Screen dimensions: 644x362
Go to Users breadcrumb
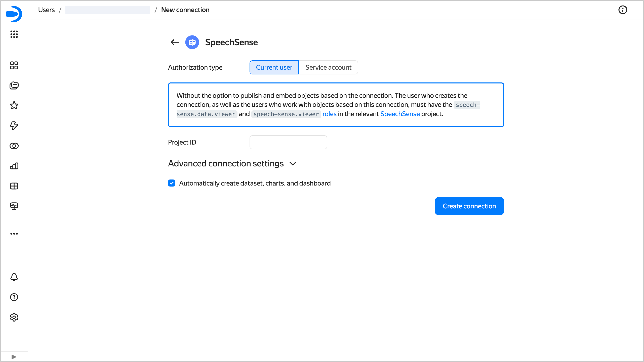point(46,10)
